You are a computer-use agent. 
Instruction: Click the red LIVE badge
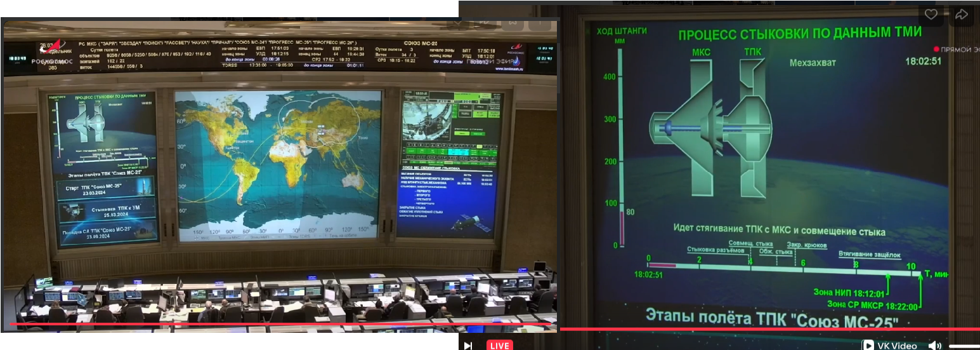click(499, 346)
